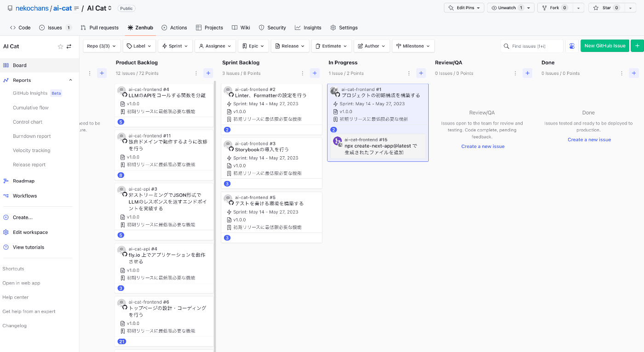Open the nekochans owner link
The image size is (644, 352).
click(32, 8)
